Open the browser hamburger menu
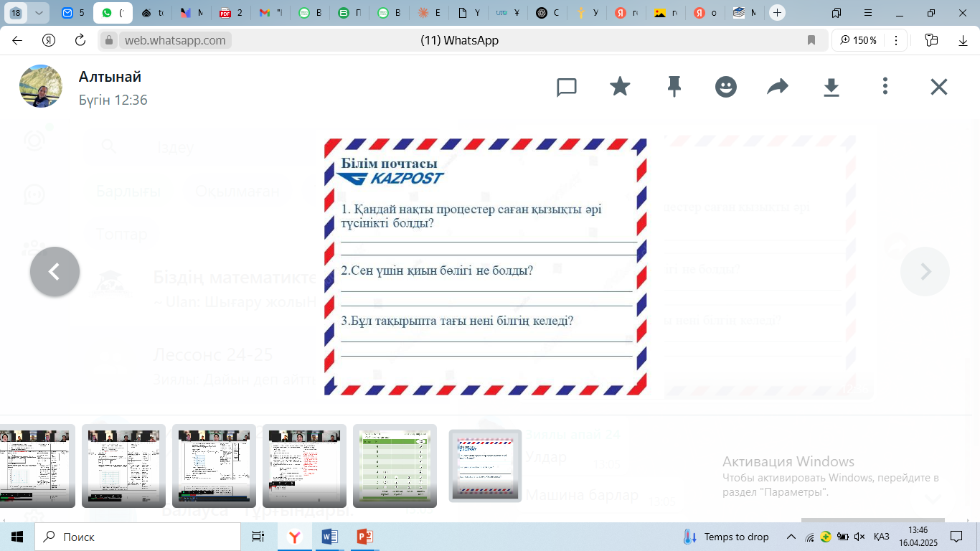This screenshot has height=551, width=980. 868,13
